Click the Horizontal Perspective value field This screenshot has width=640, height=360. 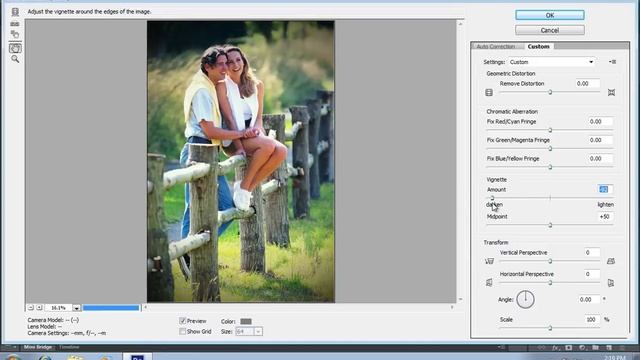[x=592, y=274]
